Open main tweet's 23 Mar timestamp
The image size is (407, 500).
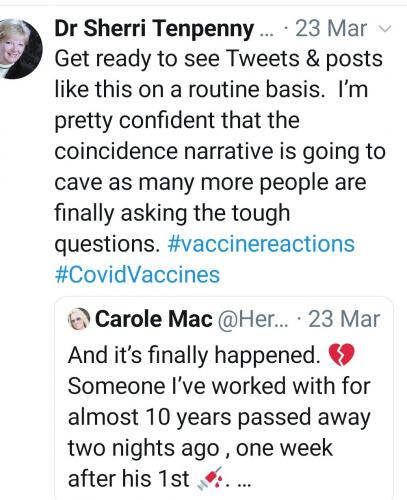point(331,29)
